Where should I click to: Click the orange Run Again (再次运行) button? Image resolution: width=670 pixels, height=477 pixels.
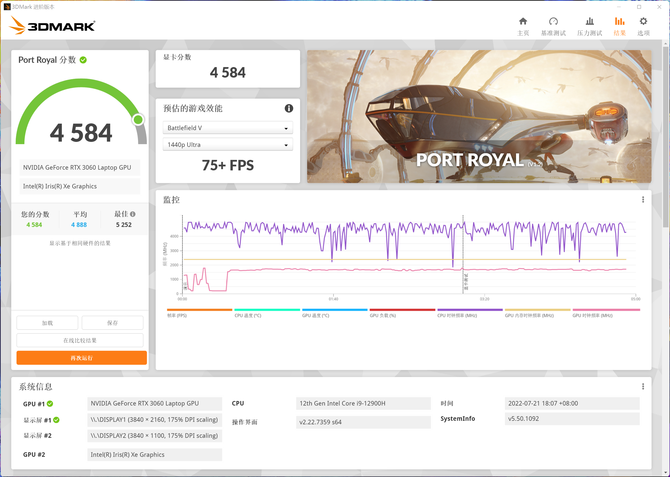80,357
